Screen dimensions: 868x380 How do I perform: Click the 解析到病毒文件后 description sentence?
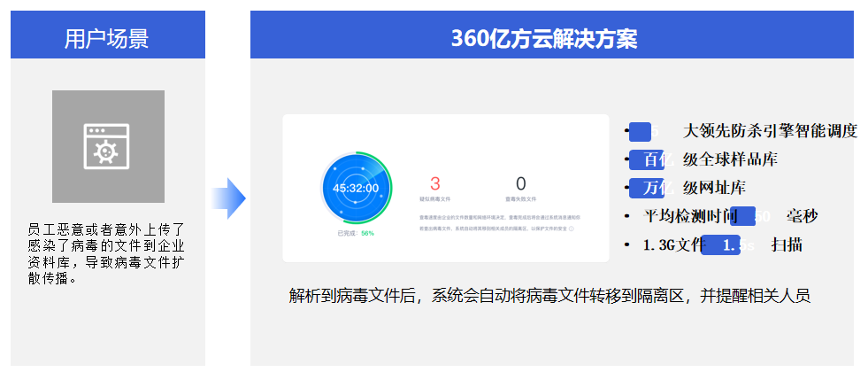[549, 295]
